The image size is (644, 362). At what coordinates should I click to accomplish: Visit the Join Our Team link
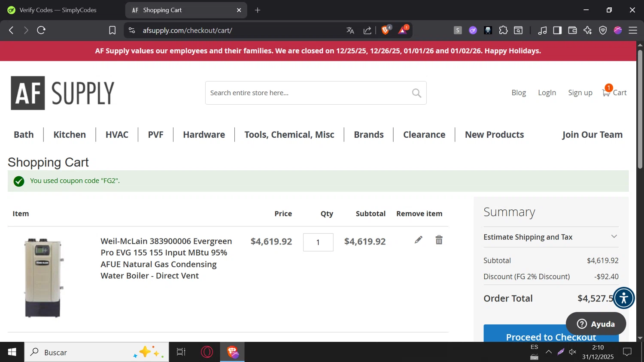click(x=592, y=135)
